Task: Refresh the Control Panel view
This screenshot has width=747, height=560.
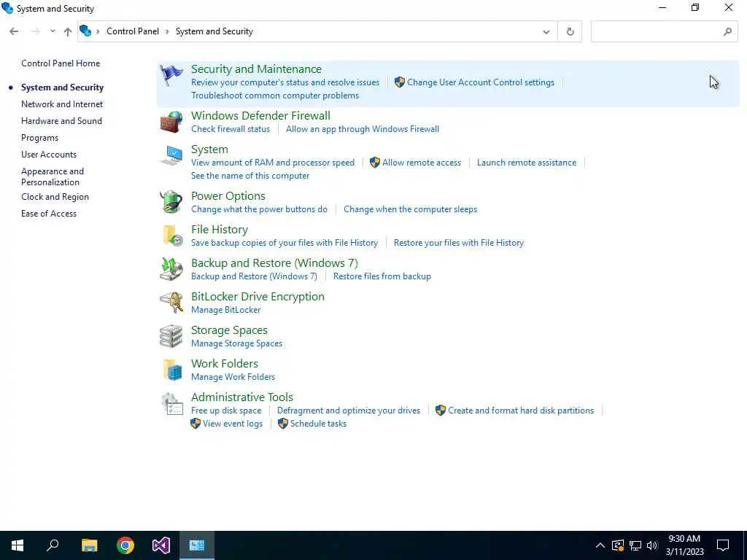Action: pos(570,31)
